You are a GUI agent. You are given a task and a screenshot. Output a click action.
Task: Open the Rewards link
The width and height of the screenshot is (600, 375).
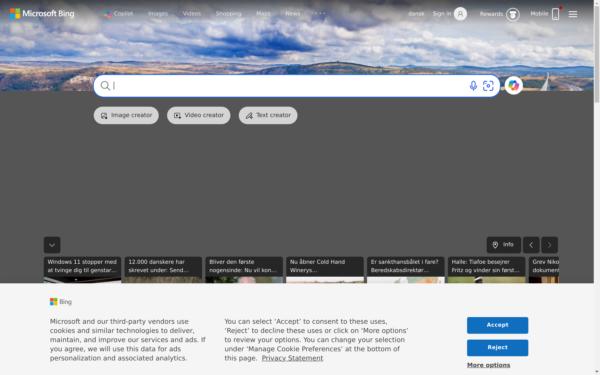coord(491,14)
